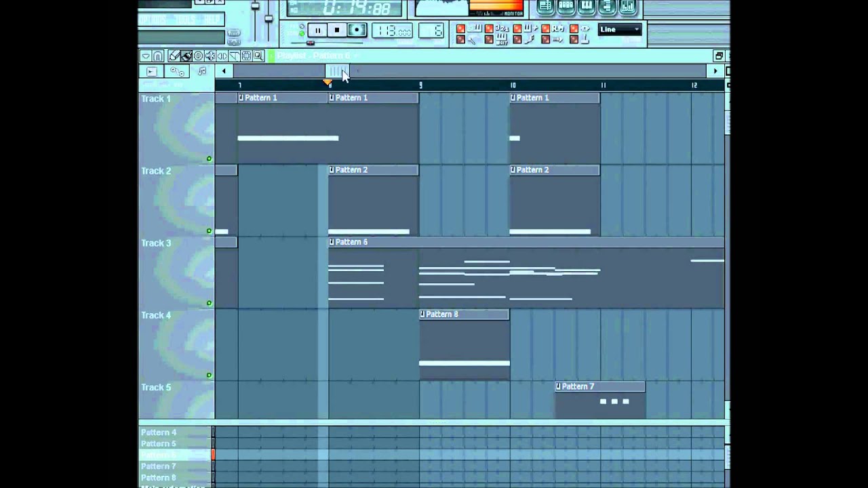Open the piano roll window button
The width and height of the screenshot is (868, 488).
click(x=587, y=5)
